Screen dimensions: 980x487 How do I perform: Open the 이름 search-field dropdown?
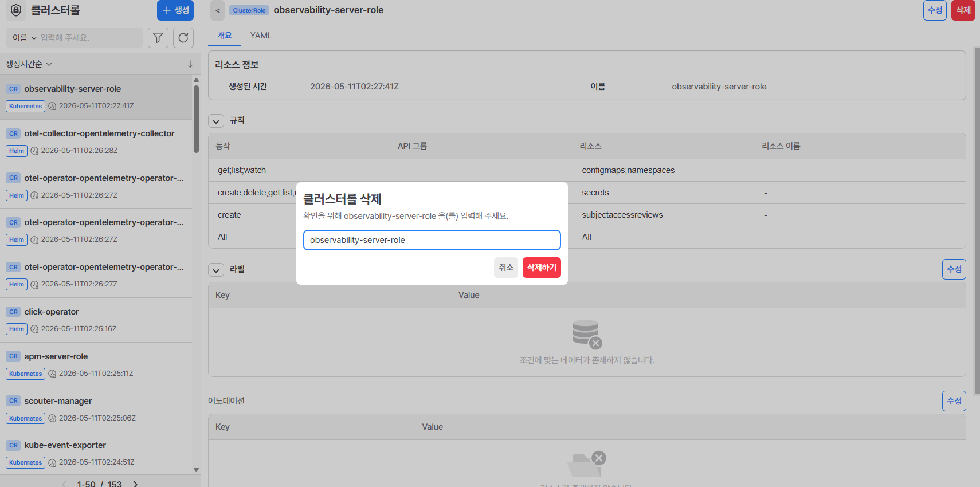pyautogui.click(x=25, y=38)
